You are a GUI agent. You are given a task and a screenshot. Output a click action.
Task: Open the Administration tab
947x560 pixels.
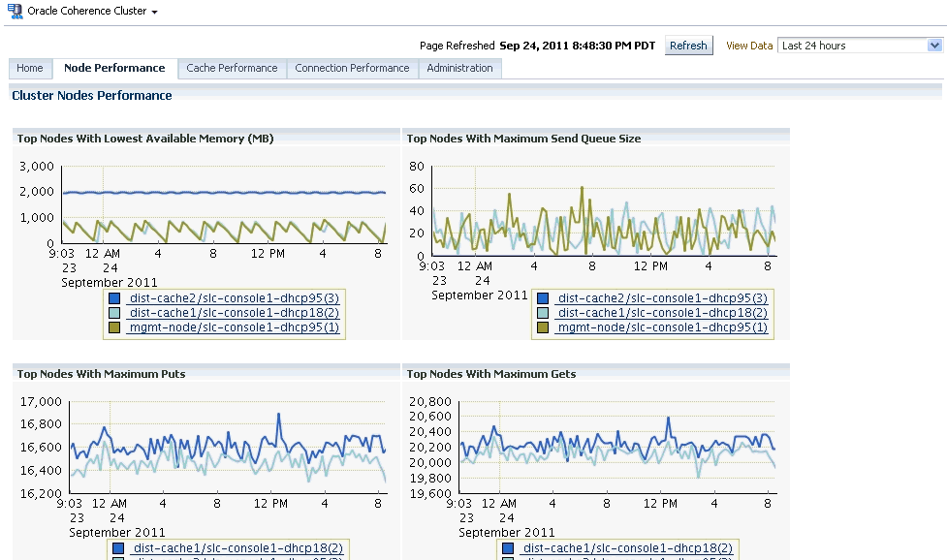459,68
